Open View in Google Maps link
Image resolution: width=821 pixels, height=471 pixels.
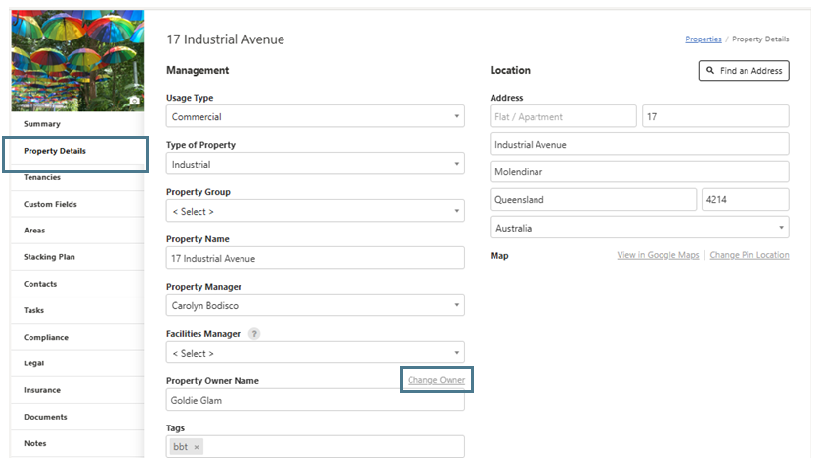click(x=658, y=256)
